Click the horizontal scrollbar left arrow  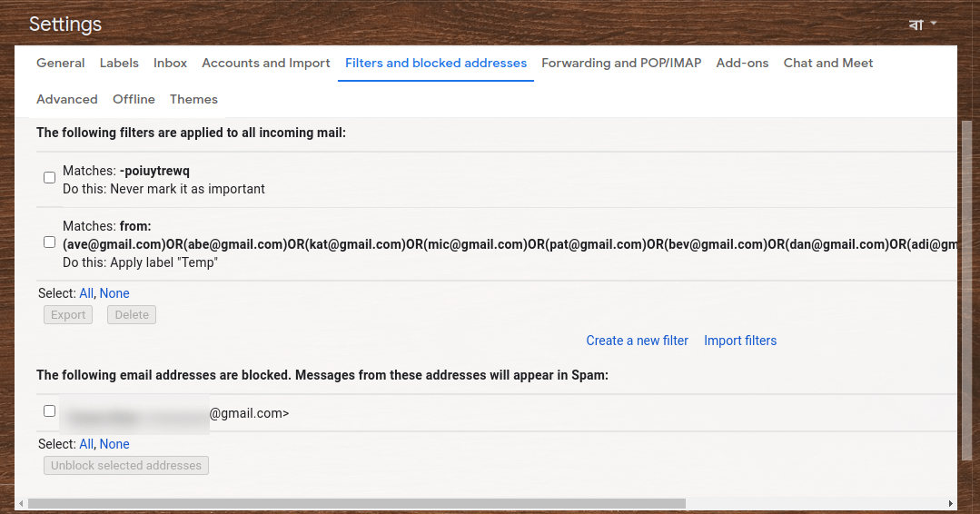click(21, 503)
